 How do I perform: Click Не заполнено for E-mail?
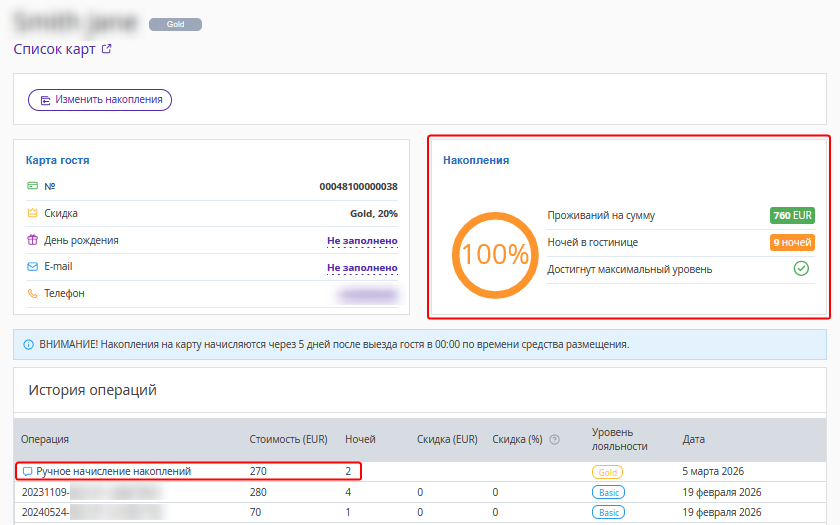coord(362,267)
